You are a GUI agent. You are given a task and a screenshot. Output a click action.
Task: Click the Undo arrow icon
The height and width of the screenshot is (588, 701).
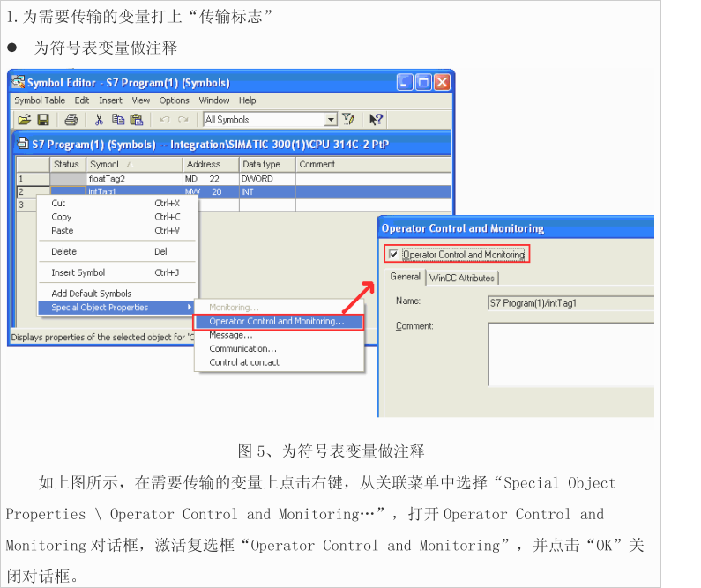164,120
